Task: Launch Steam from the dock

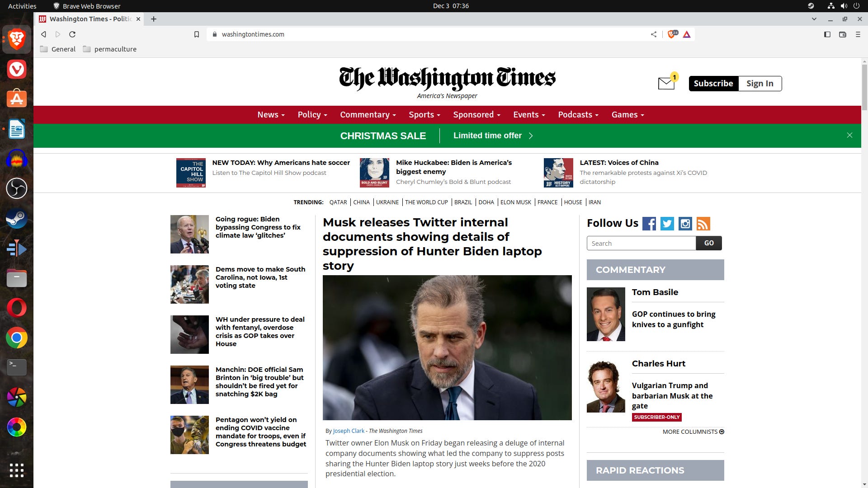Action: 17,219
